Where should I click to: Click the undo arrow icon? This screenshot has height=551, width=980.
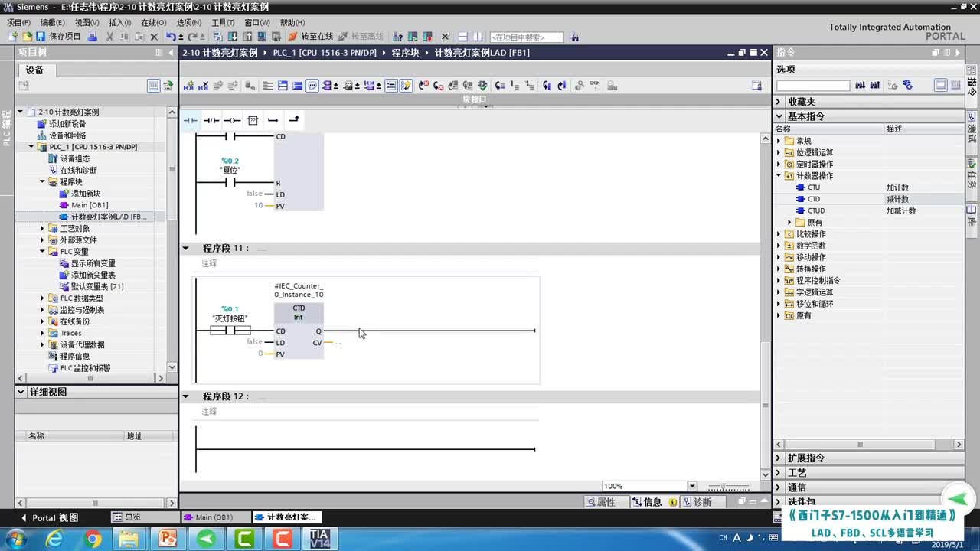pyautogui.click(x=171, y=37)
